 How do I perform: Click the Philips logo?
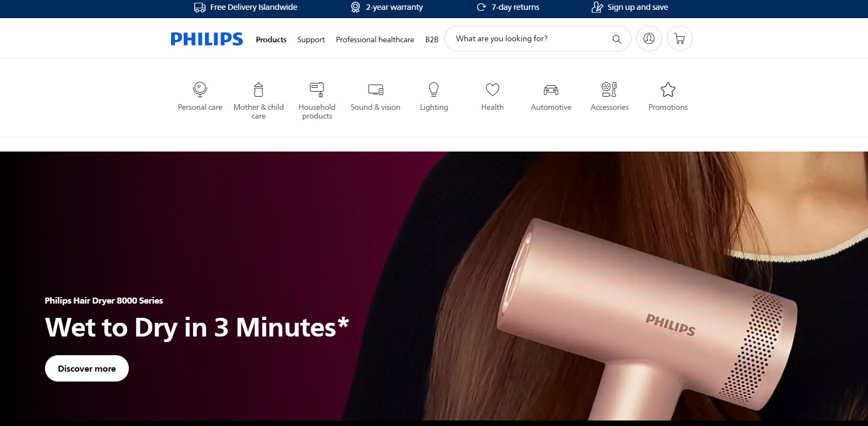click(x=207, y=39)
